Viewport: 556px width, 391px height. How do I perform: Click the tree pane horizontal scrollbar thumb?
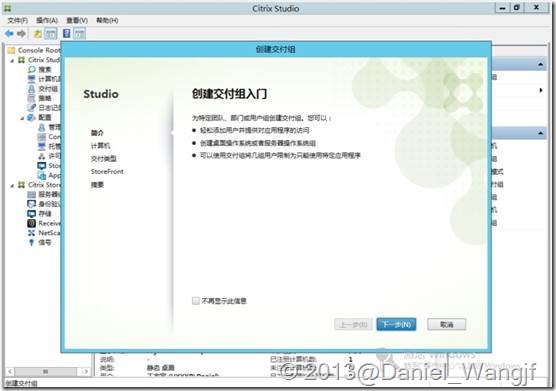click(x=45, y=372)
